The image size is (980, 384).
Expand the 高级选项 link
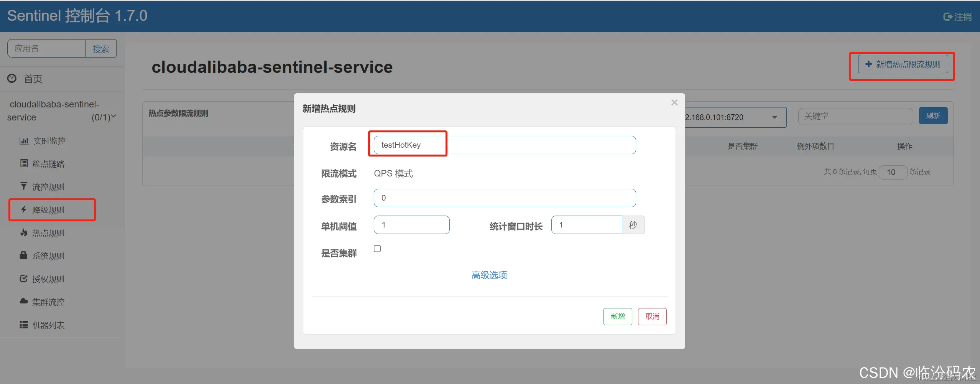pyautogui.click(x=489, y=275)
